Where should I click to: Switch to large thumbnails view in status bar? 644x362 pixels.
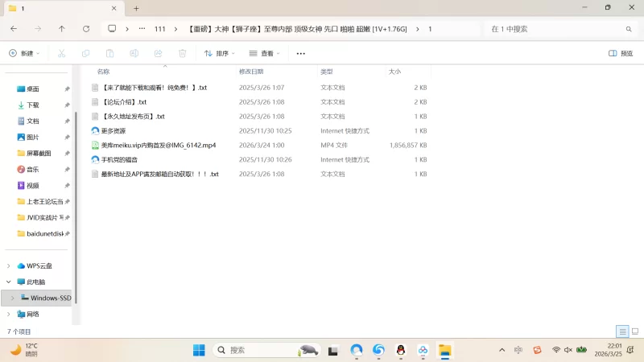(634, 331)
